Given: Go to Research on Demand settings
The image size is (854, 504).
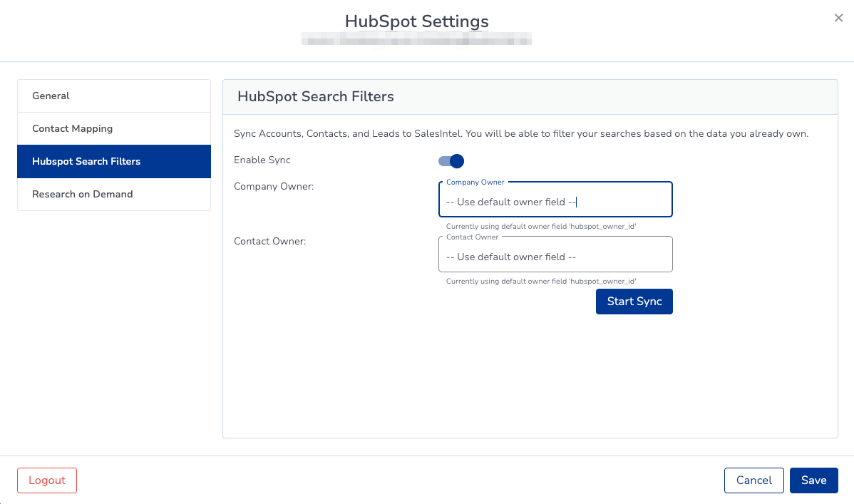Looking at the screenshot, I should point(114,194).
